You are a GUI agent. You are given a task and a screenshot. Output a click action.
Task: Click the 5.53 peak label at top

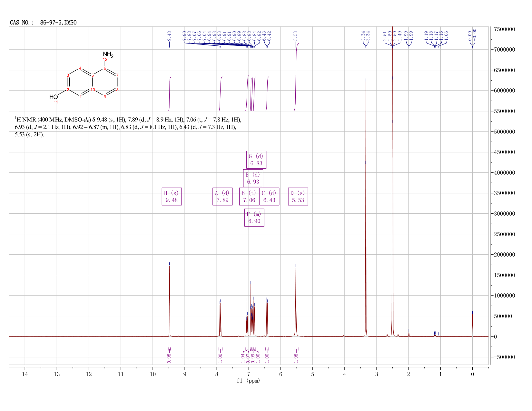[295, 36]
